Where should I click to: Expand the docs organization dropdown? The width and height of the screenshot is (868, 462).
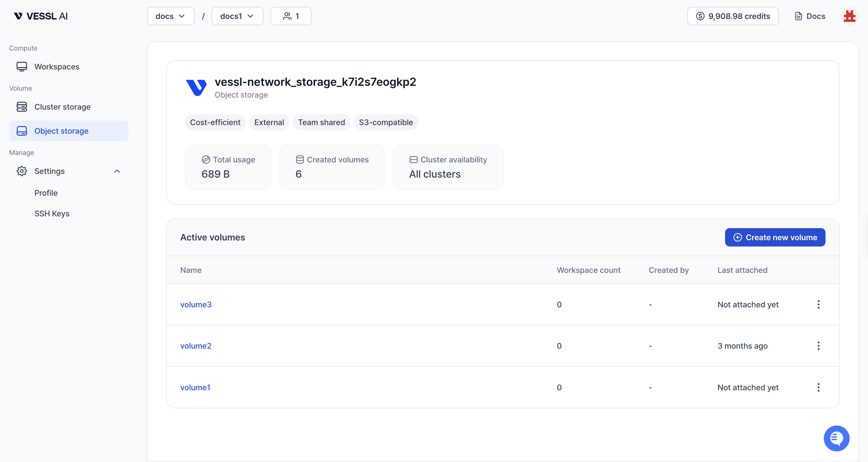click(x=170, y=16)
